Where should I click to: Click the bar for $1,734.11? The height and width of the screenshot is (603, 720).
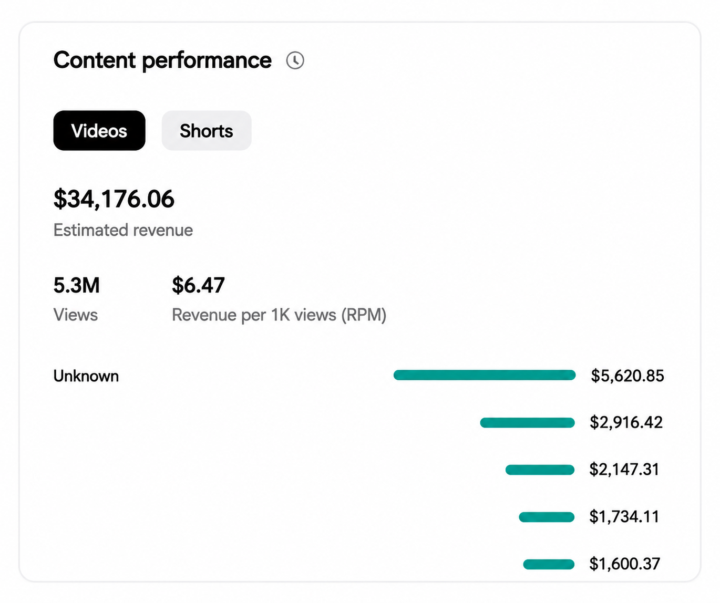point(546,517)
